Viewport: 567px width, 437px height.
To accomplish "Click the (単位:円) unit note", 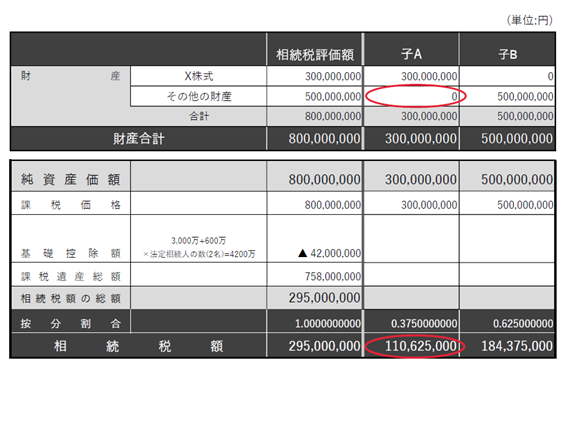I will coord(529,20).
